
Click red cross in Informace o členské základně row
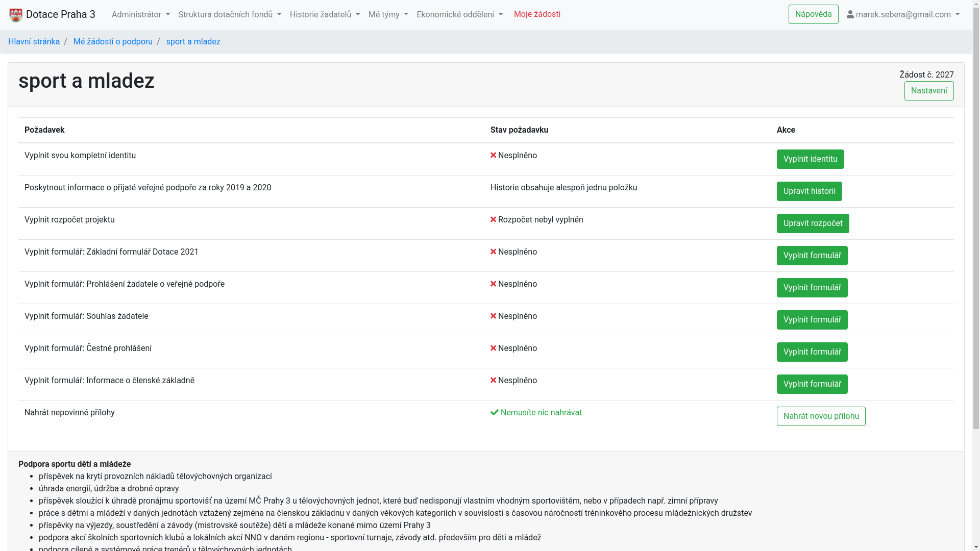pos(493,381)
